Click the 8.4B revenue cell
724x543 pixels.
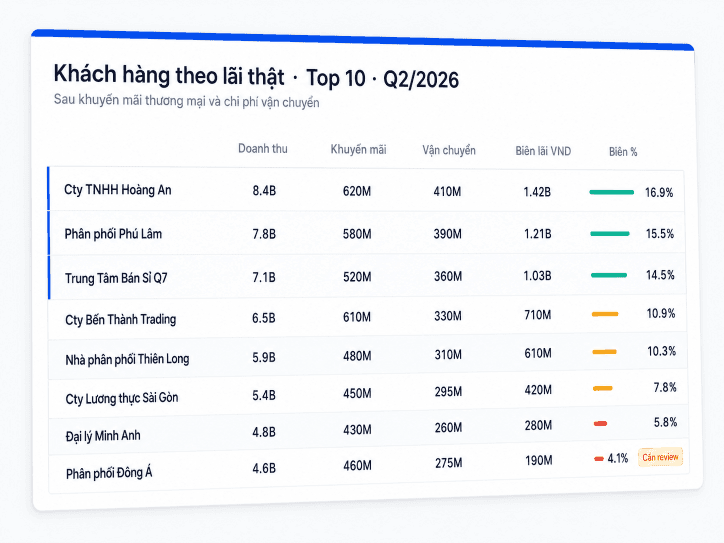264,190
